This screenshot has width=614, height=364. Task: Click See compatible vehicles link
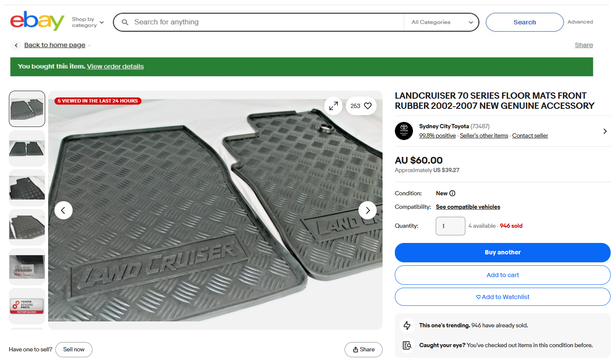click(468, 207)
